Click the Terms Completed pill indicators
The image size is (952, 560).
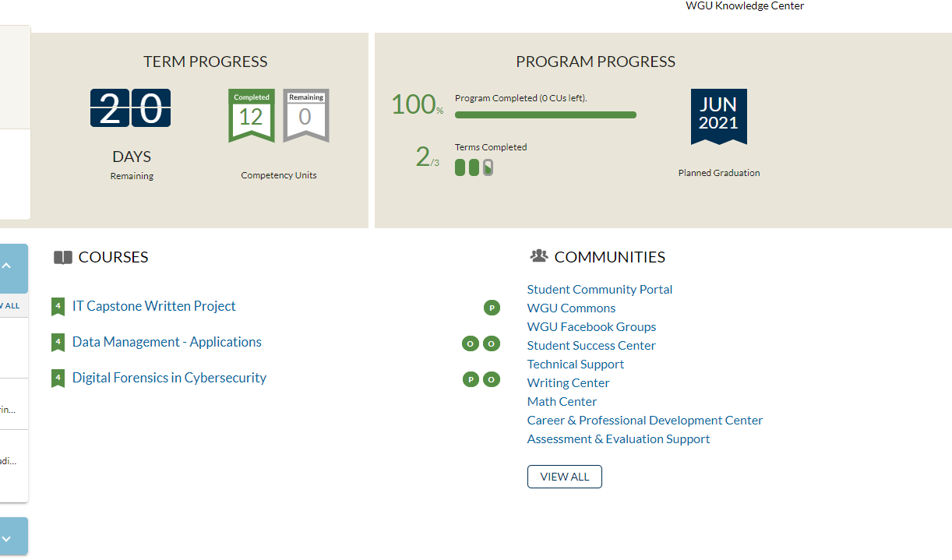[x=474, y=167]
